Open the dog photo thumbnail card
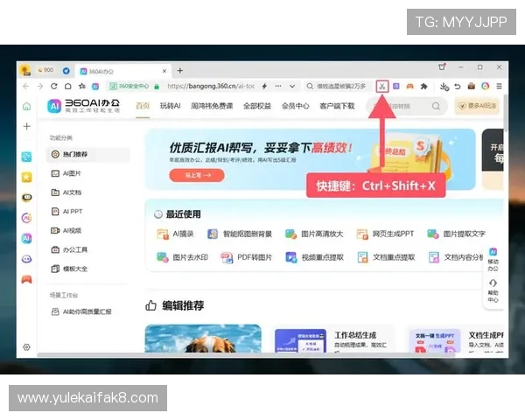The height and width of the screenshot is (420, 525). pyautogui.click(x=203, y=339)
